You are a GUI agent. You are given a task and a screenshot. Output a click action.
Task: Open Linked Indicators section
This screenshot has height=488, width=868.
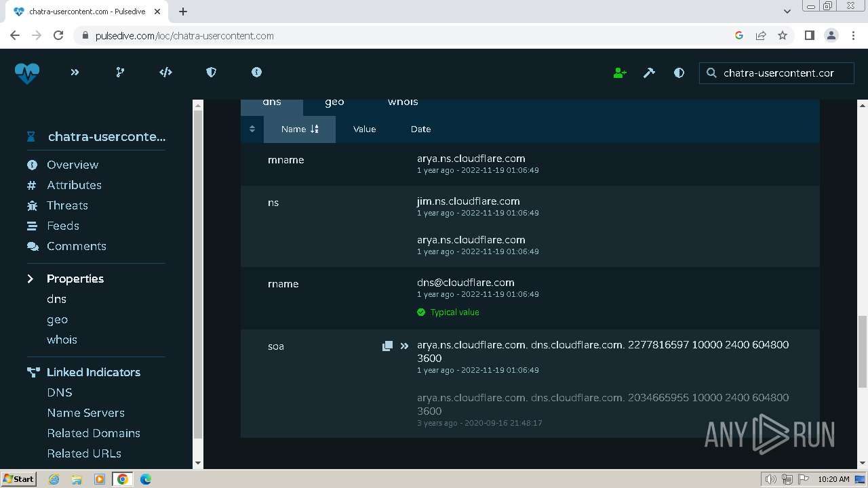pos(94,372)
